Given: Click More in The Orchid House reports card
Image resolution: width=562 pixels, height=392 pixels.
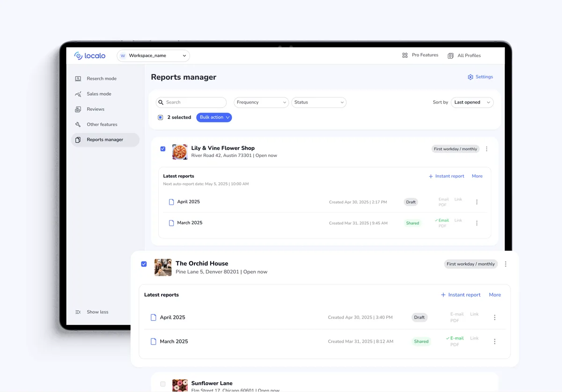Looking at the screenshot, I should (x=495, y=295).
